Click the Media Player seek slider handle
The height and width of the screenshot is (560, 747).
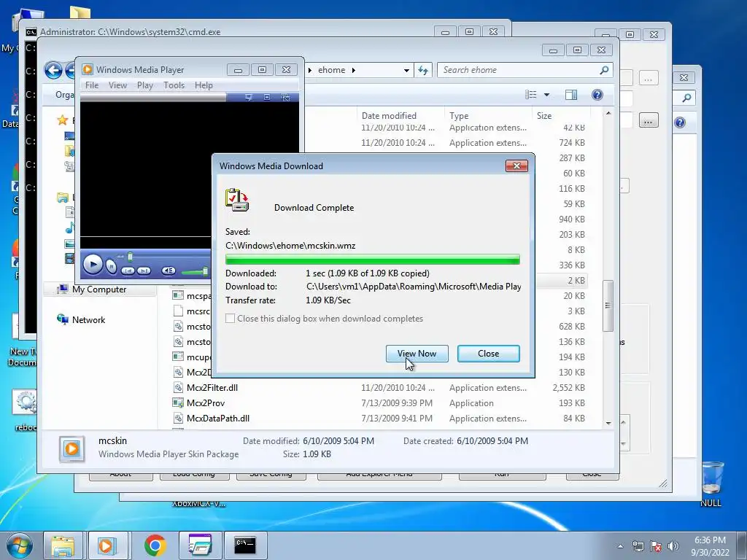coord(130,257)
